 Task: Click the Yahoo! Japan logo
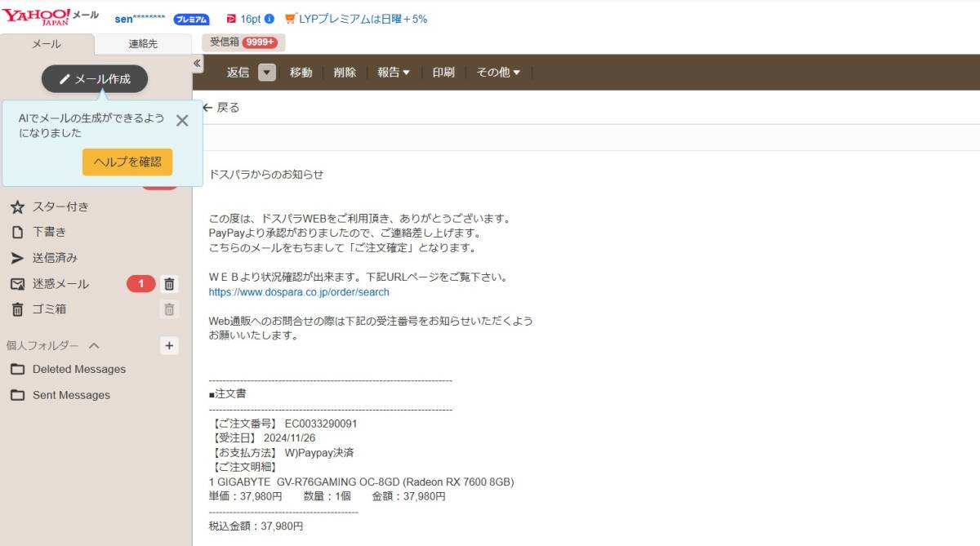(37, 16)
